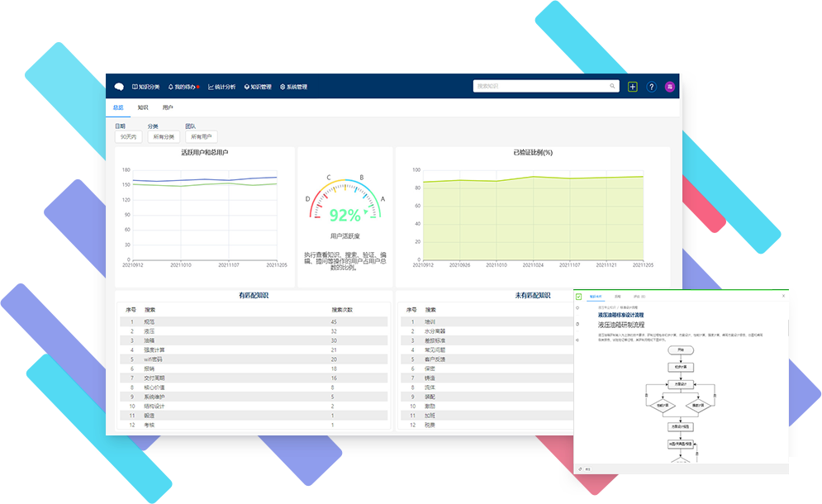This screenshot has width=822, height=504.
Task: Click the bottom icon in popup sidebar
Action: 578,340
